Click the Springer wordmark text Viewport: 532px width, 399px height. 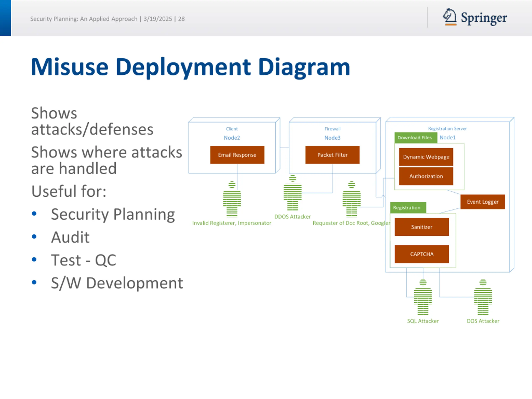tap(484, 18)
